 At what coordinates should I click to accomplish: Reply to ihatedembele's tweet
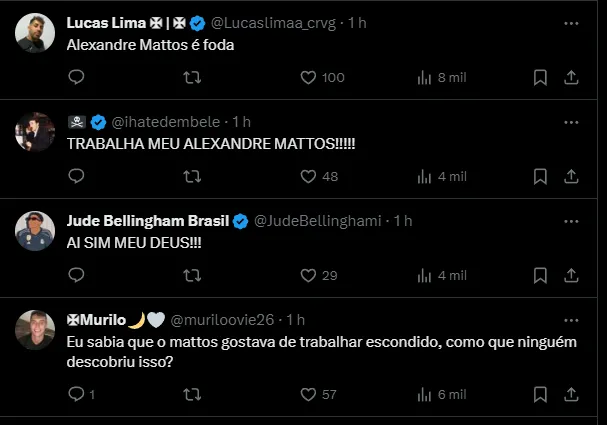click(76, 176)
